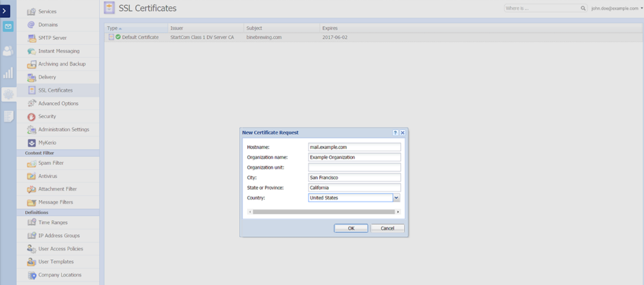Go to the Spam Filter page
The image size is (644, 285).
coord(58,163)
